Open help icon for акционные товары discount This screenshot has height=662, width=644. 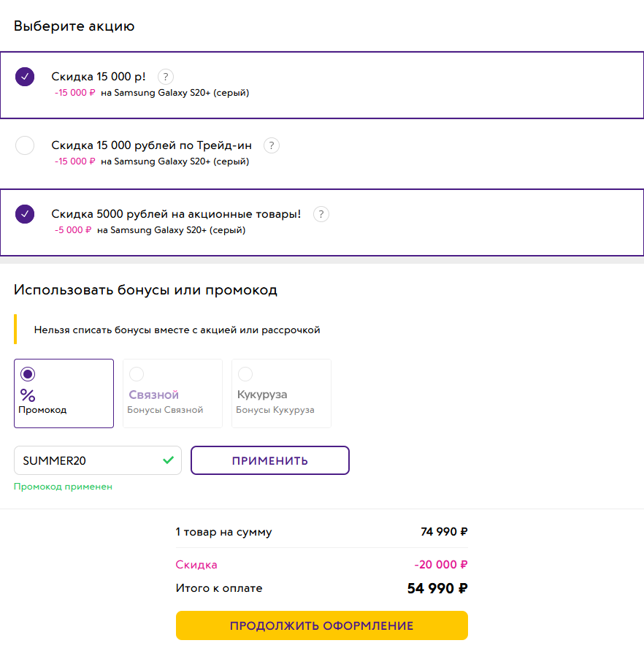[x=321, y=214]
